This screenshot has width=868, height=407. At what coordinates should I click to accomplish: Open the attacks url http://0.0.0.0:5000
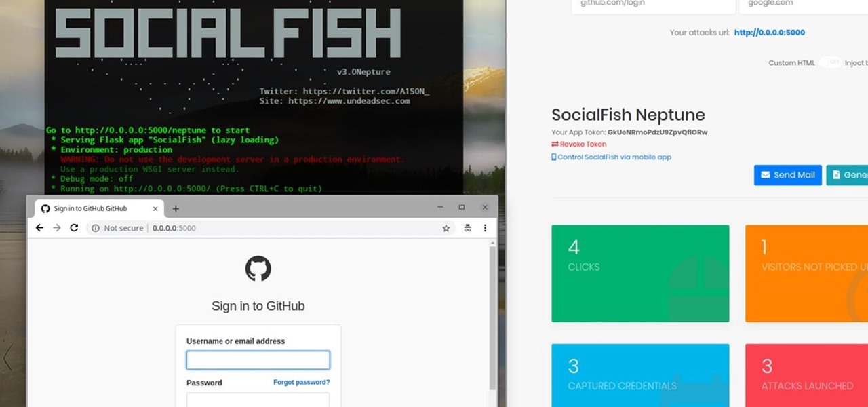click(x=769, y=32)
